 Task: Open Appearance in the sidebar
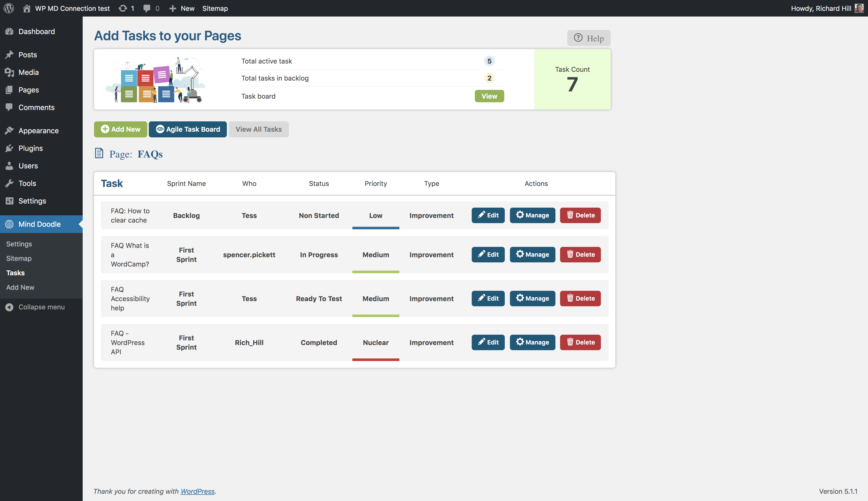(38, 130)
